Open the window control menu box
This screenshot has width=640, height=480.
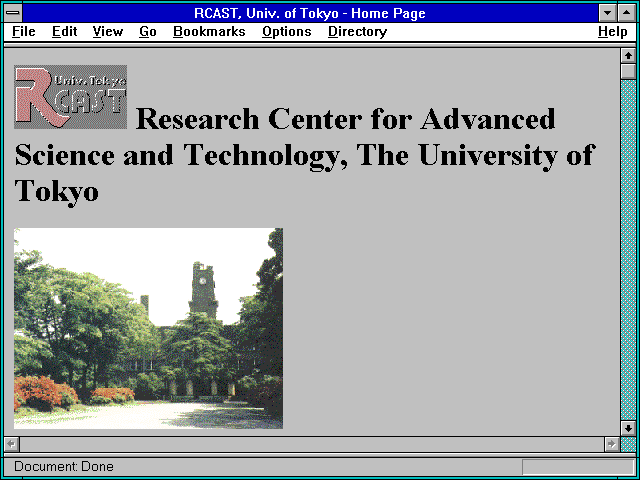13,13
